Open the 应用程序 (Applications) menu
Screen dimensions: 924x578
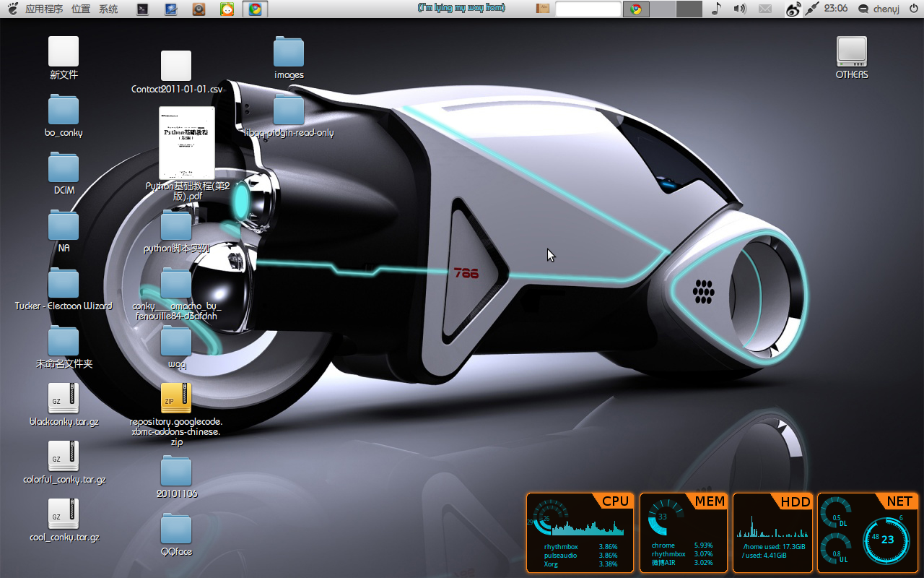pyautogui.click(x=44, y=9)
